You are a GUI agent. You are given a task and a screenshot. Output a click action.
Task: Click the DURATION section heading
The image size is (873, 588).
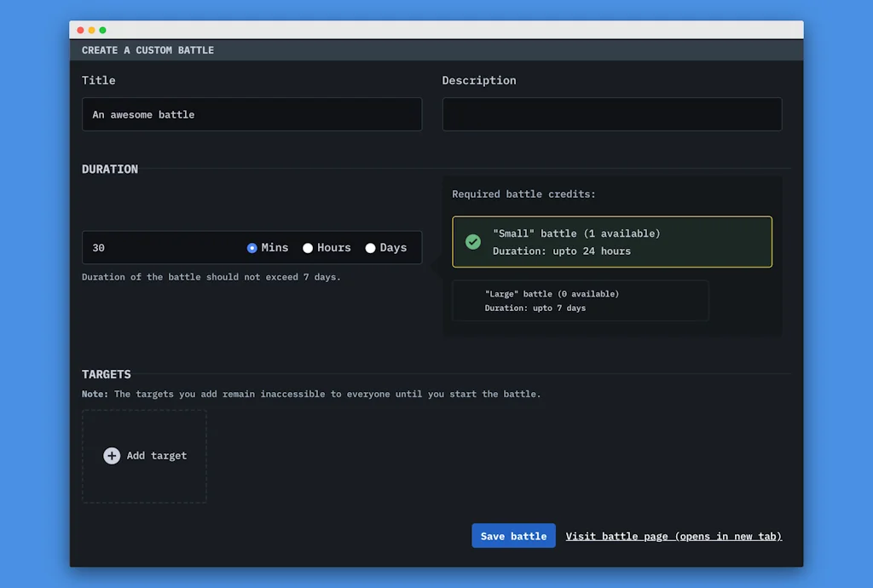(109, 169)
